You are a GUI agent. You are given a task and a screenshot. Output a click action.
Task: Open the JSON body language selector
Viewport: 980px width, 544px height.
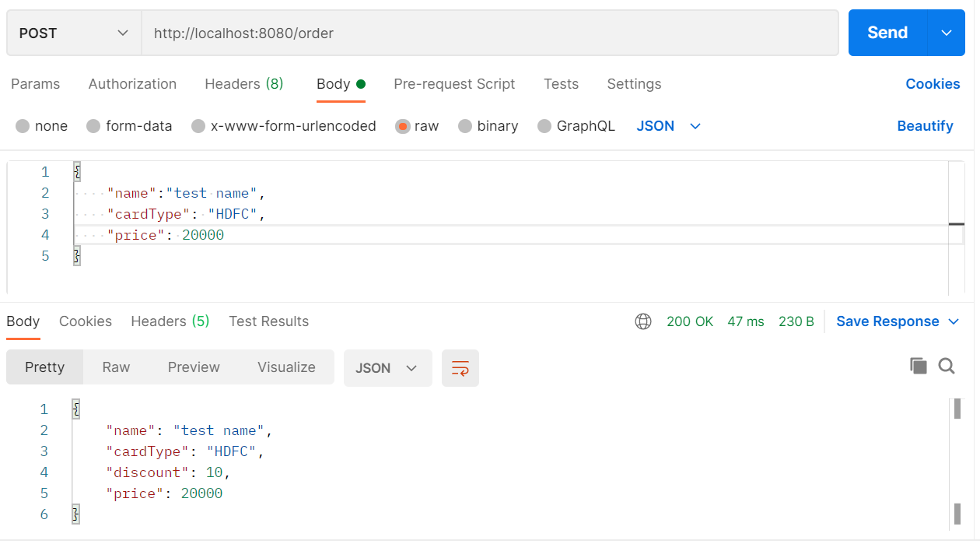(x=668, y=125)
